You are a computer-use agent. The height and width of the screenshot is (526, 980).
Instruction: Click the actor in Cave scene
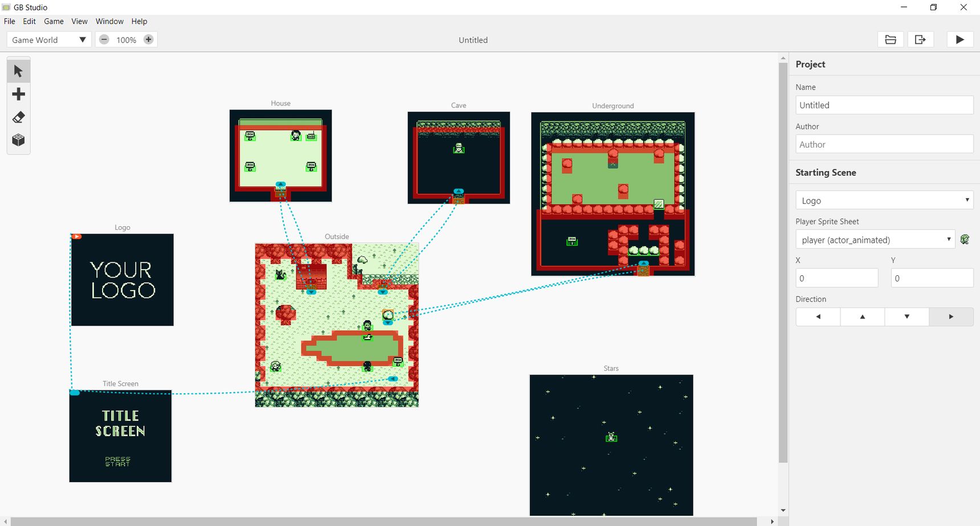(x=459, y=148)
